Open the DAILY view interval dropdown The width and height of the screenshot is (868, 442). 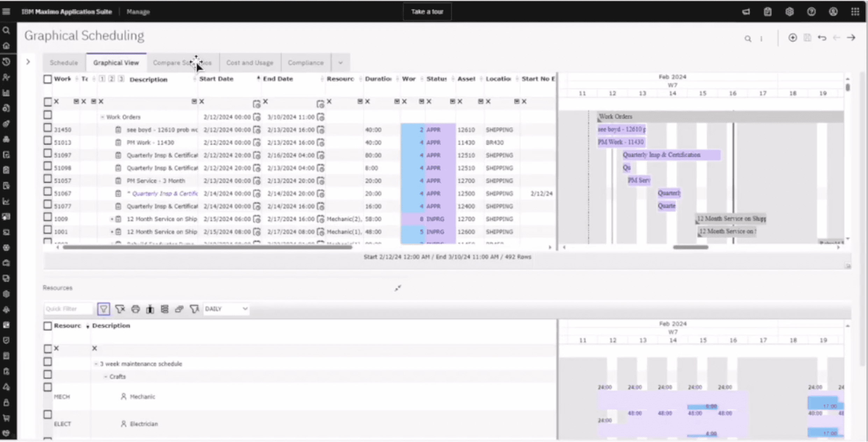tap(226, 309)
